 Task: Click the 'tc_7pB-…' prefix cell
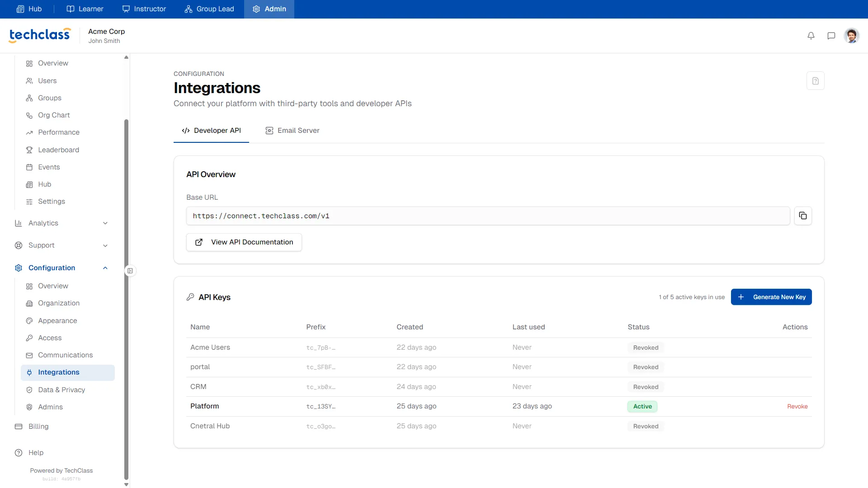pyautogui.click(x=321, y=347)
